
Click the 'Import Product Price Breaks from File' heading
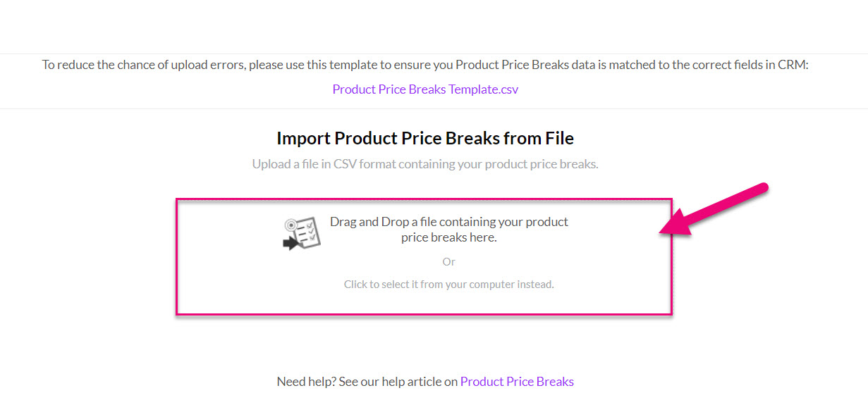(x=425, y=138)
